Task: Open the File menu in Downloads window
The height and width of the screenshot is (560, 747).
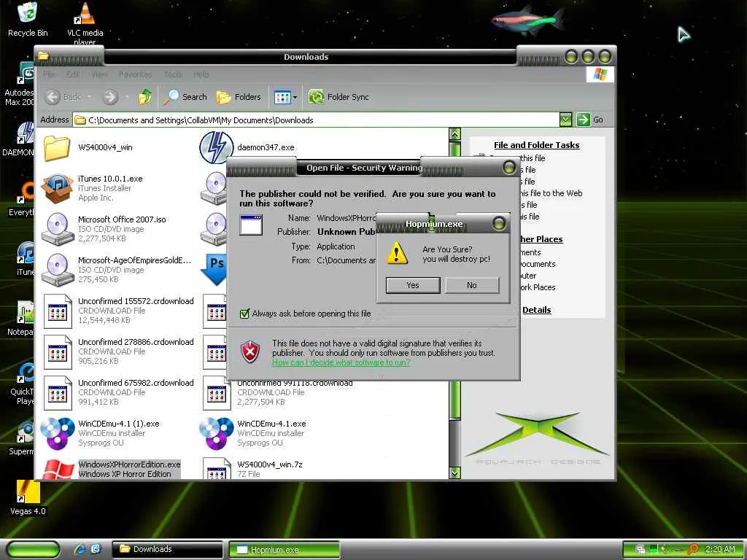Action: [49, 74]
